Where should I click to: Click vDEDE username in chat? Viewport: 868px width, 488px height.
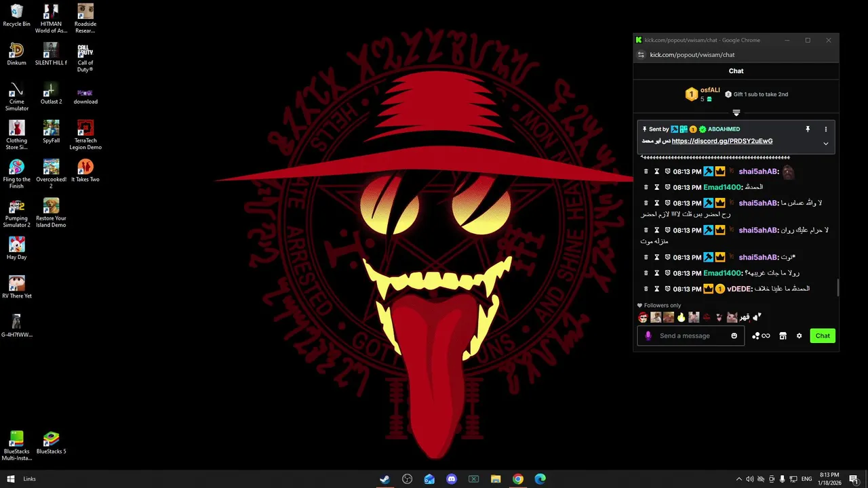(740, 289)
